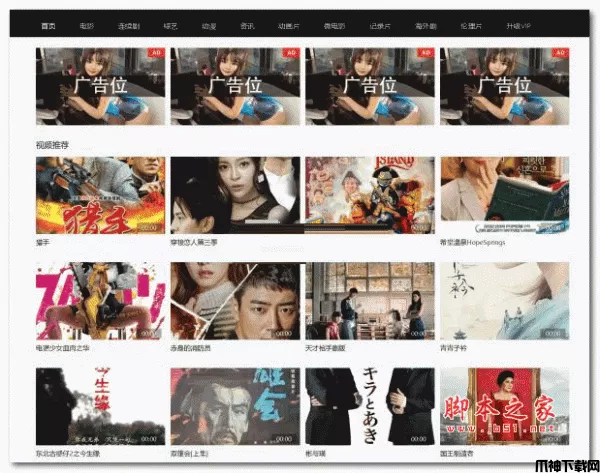Open the 青青子衿 title link

453,348
